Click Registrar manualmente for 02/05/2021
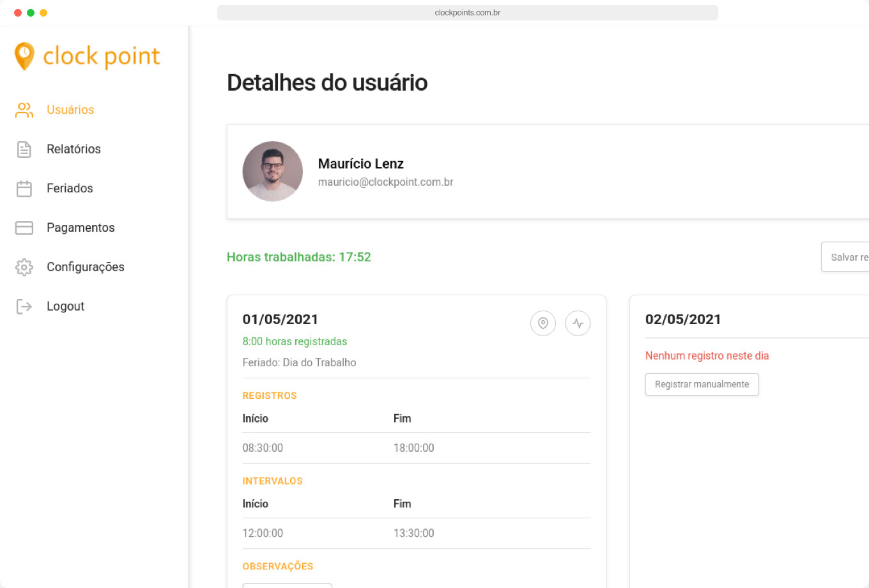The width and height of the screenshot is (869, 588). pos(702,385)
